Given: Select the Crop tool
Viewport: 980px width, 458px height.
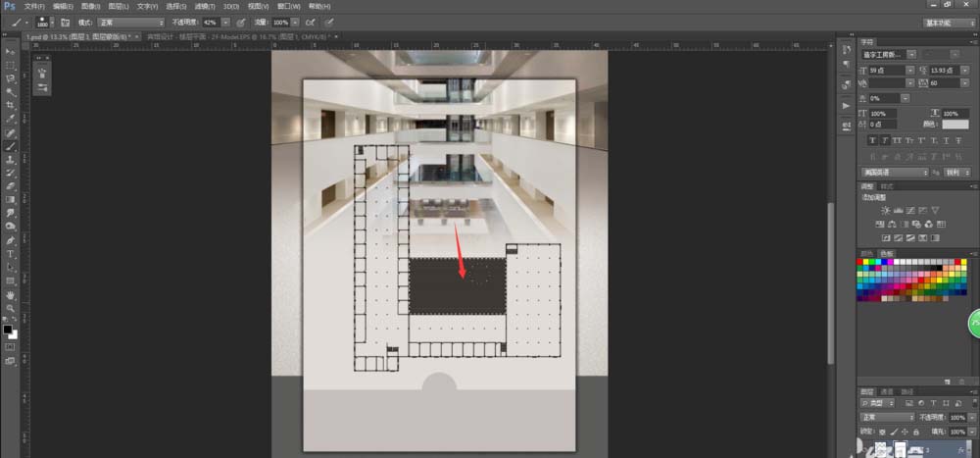Looking at the screenshot, I should tap(10, 105).
